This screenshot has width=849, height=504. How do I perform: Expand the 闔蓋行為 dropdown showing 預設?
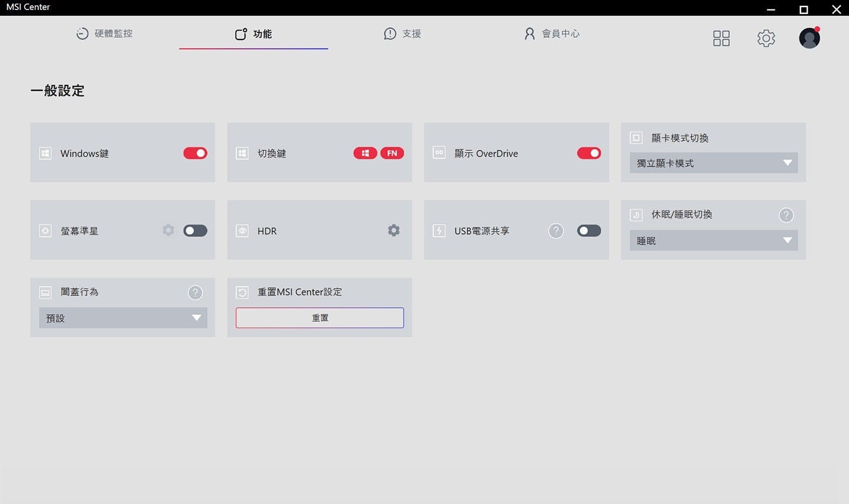point(123,318)
